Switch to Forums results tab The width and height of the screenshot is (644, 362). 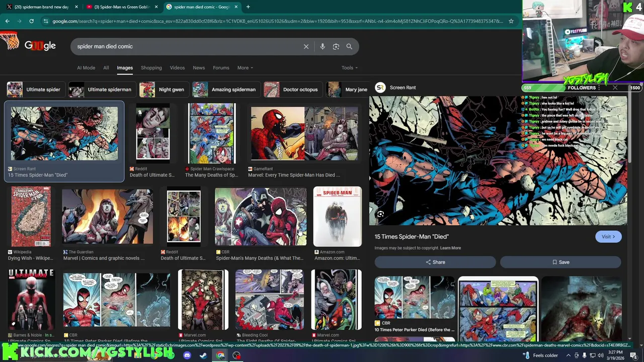221,68
